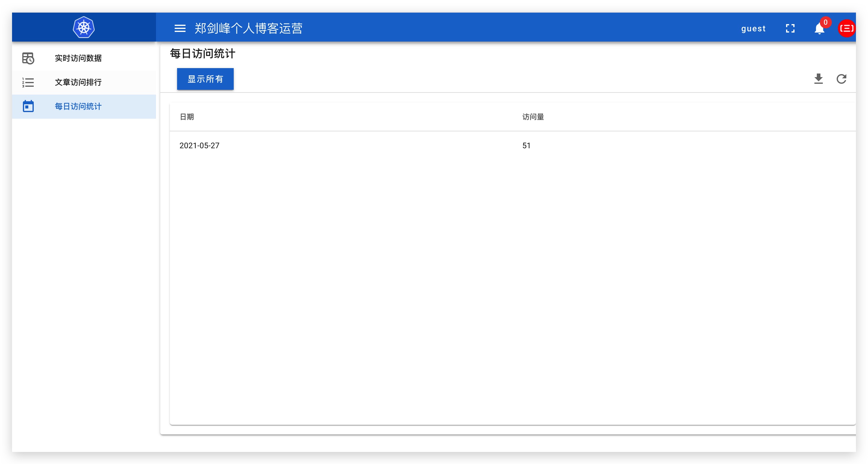The image size is (868, 464).
Task: Click the 郑剑峰个人博客运营 header title
Action: pyautogui.click(x=248, y=28)
